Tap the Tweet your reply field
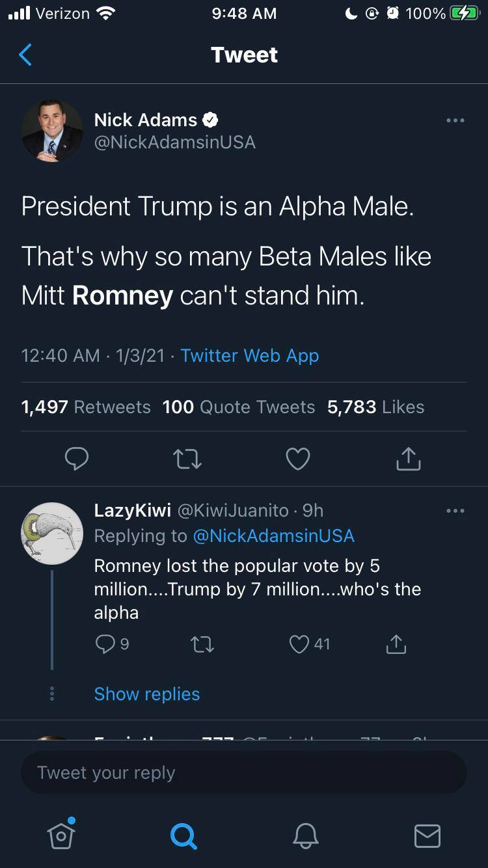Image resolution: width=488 pixels, height=868 pixels. pos(244,773)
